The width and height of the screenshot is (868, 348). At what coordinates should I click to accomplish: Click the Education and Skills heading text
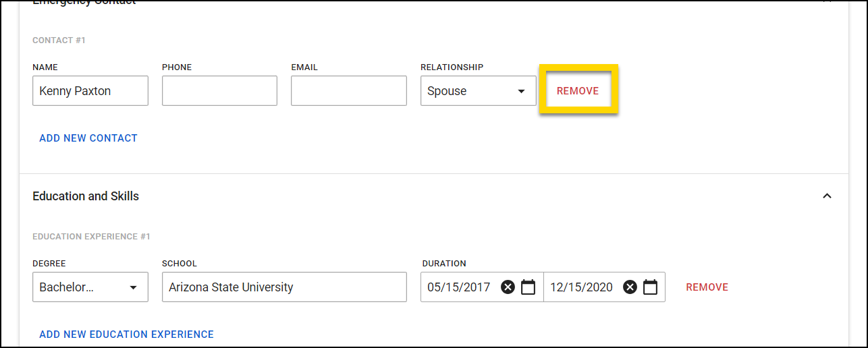click(x=86, y=196)
